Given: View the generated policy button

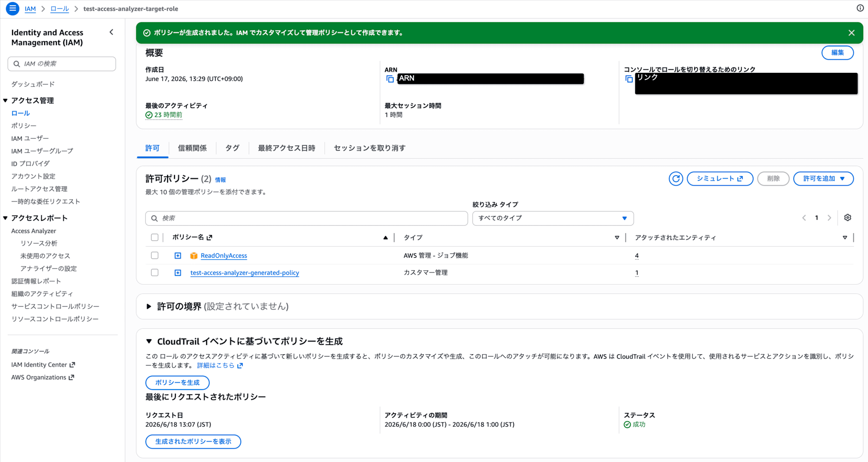Looking at the screenshot, I should pyautogui.click(x=193, y=442).
